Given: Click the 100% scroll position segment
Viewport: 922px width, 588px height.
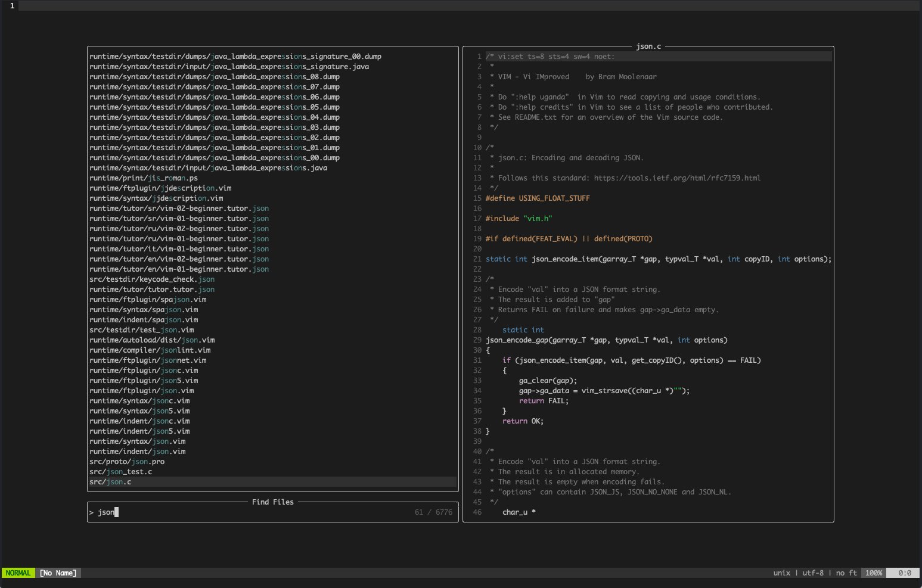Looking at the screenshot, I should pos(873,573).
